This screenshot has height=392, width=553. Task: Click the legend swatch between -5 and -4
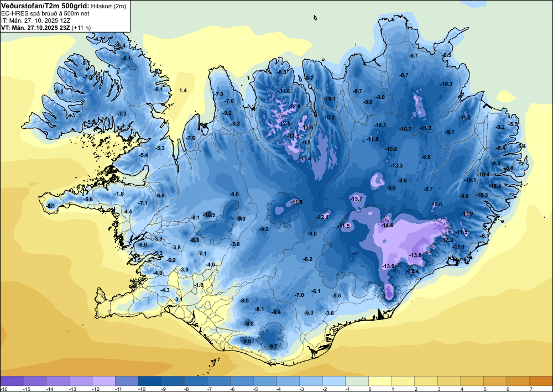(265, 381)
